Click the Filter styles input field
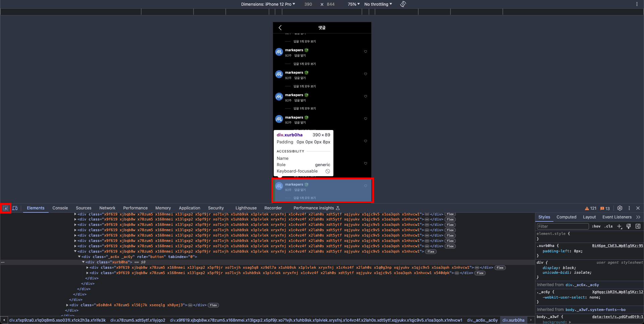This screenshot has height=324, width=644. 562,226
